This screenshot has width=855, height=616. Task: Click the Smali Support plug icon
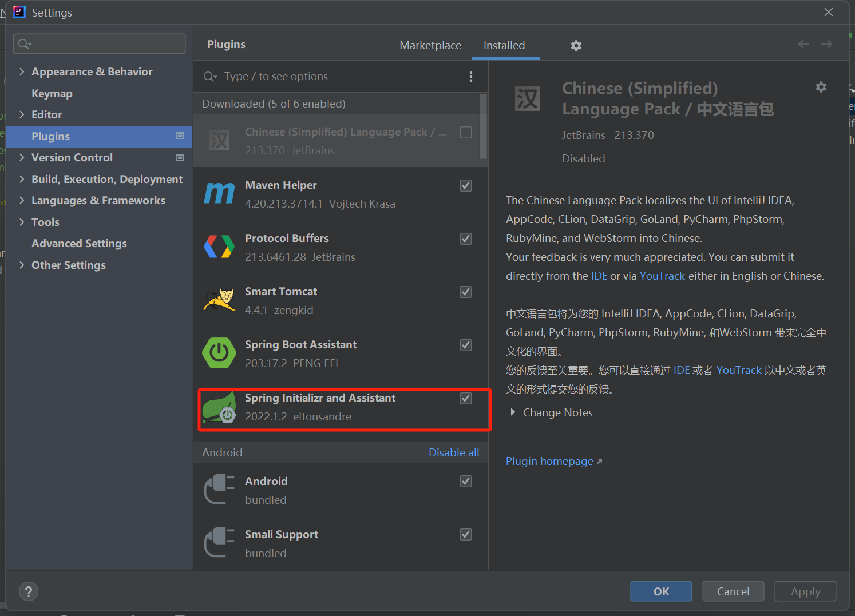click(219, 543)
